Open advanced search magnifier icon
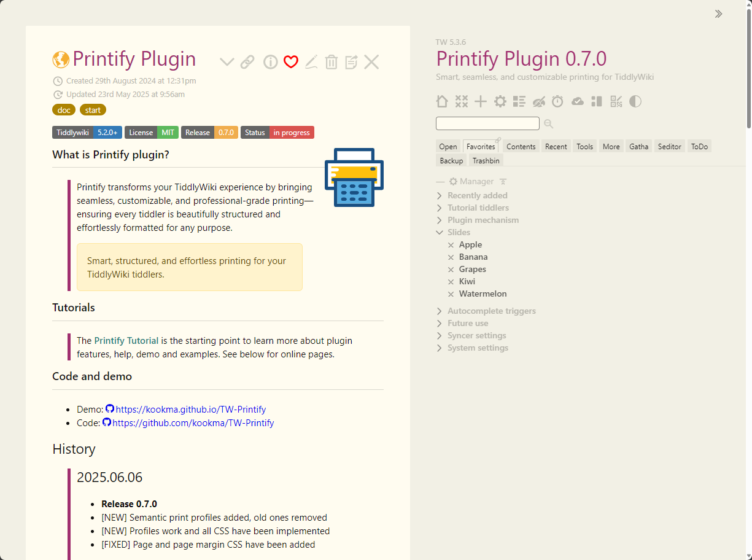752x560 pixels. pyautogui.click(x=549, y=124)
